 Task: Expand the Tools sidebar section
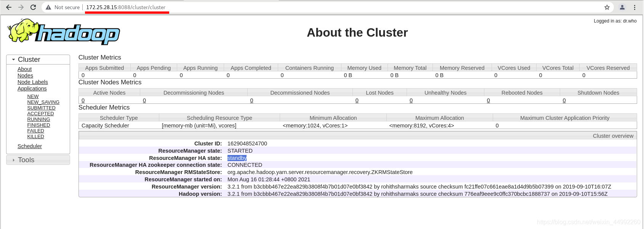pyautogui.click(x=38, y=160)
